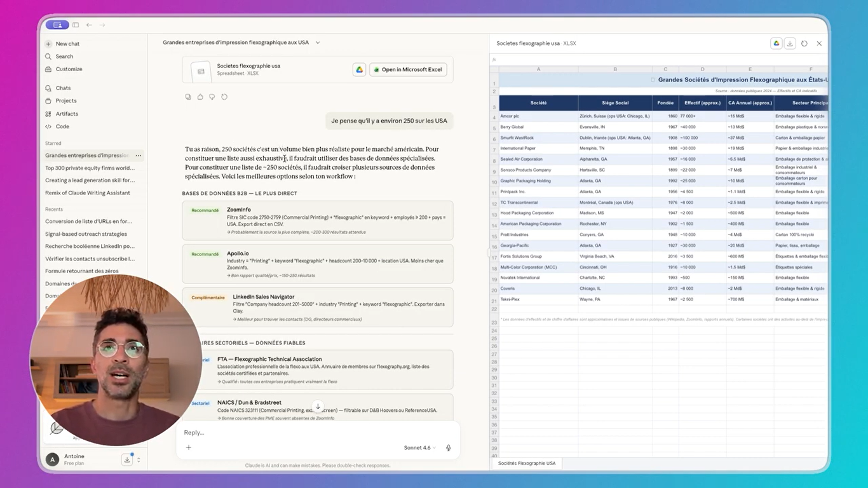The width and height of the screenshot is (868, 488).
Task: Open recent chat Conversion de liste d'URLs
Action: tap(89, 222)
